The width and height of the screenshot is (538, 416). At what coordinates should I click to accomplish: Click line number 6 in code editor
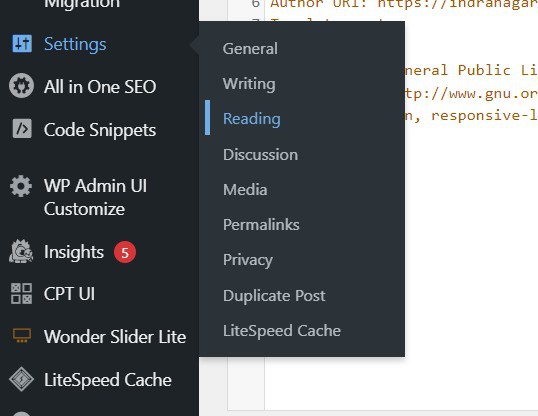(x=256, y=4)
